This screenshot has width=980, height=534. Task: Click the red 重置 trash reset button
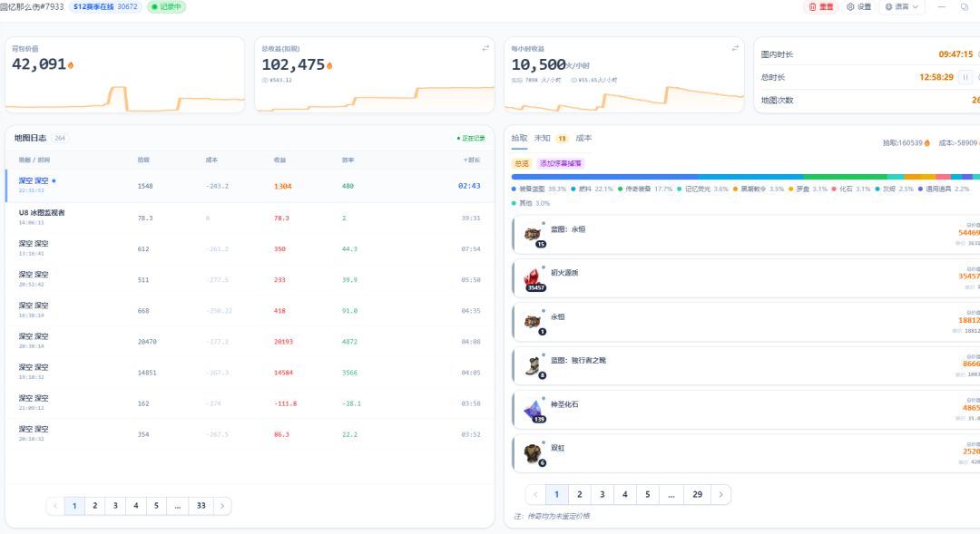[x=820, y=7]
